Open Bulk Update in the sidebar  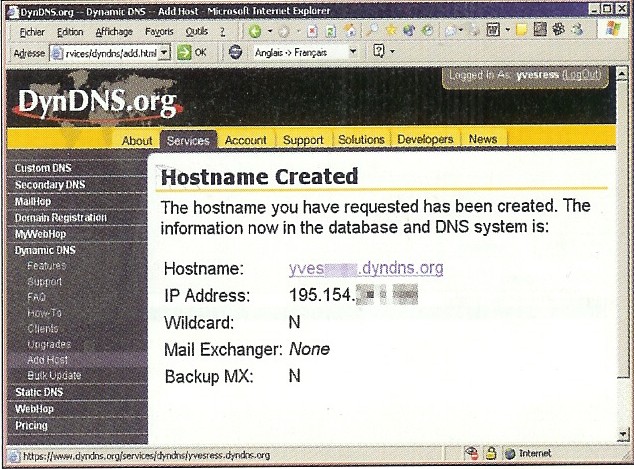pyautogui.click(x=54, y=376)
